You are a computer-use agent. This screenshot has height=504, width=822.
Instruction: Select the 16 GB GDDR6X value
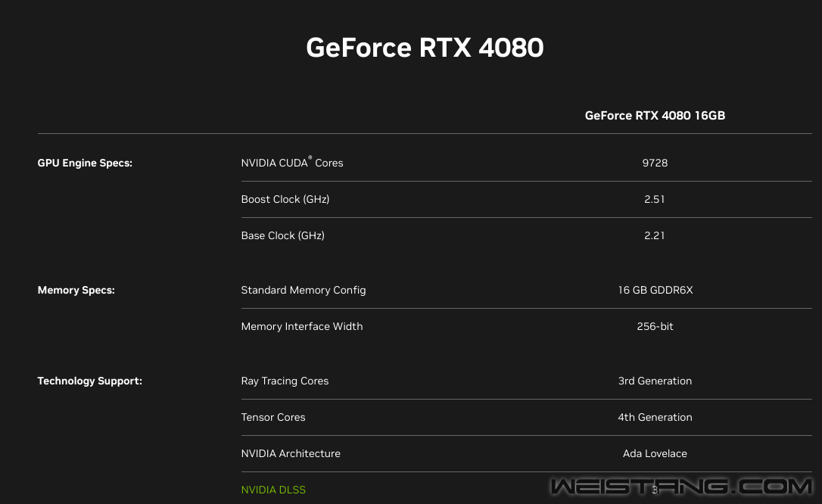[x=655, y=290]
